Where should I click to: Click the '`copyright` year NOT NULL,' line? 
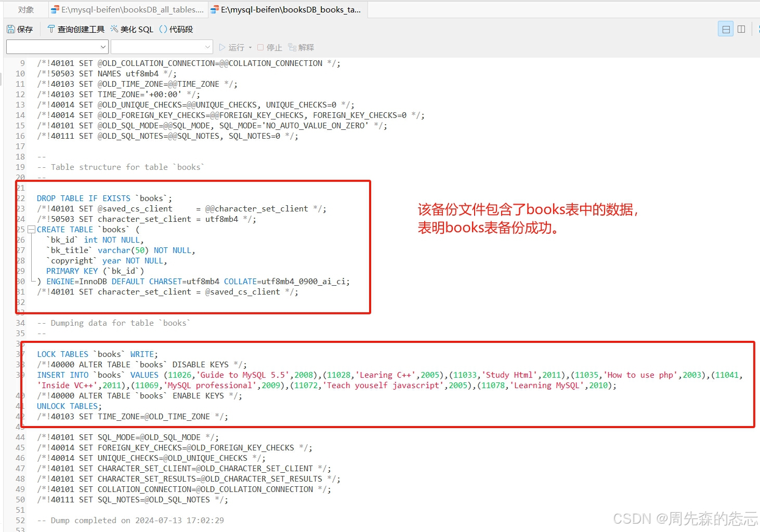click(107, 261)
